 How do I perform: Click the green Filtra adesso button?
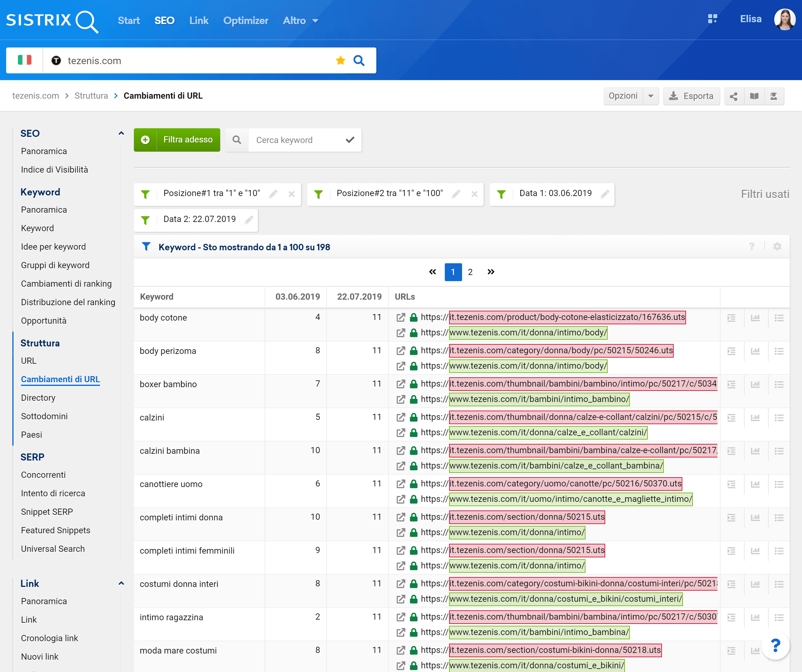[177, 140]
